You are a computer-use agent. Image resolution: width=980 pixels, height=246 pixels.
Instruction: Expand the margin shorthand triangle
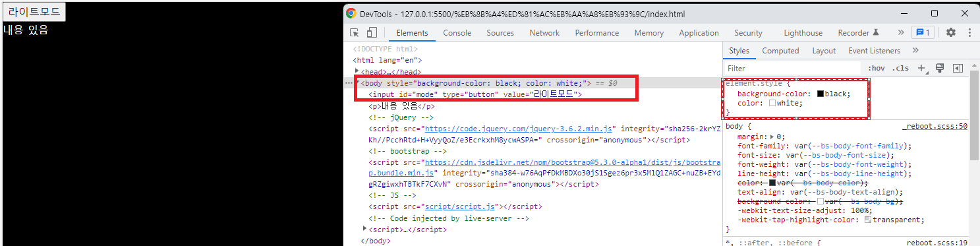[x=772, y=137]
